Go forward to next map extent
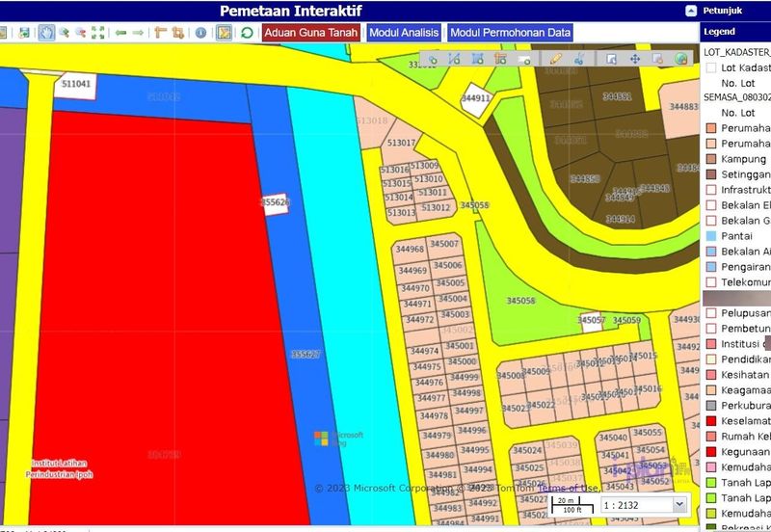The image size is (771, 532). 138,33
